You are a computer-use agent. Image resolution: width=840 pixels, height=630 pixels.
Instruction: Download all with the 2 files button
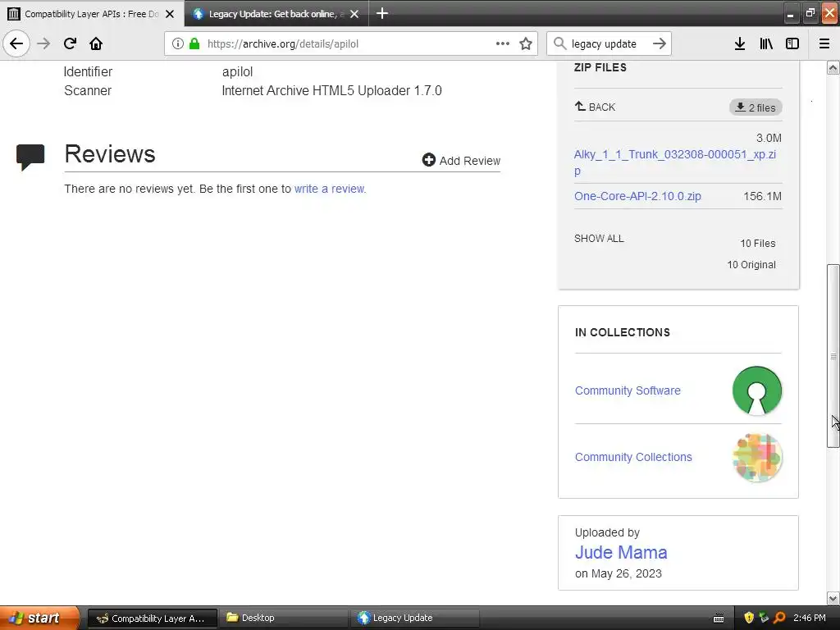coord(756,107)
